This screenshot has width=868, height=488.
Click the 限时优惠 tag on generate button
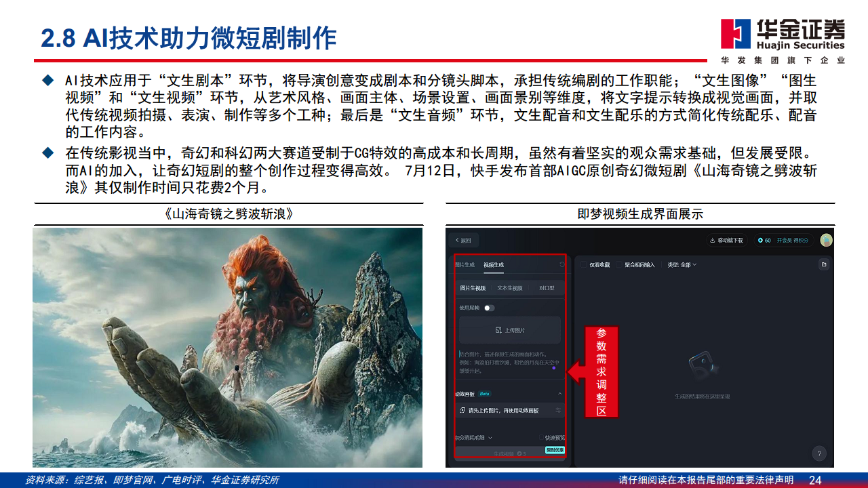[x=555, y=450]
